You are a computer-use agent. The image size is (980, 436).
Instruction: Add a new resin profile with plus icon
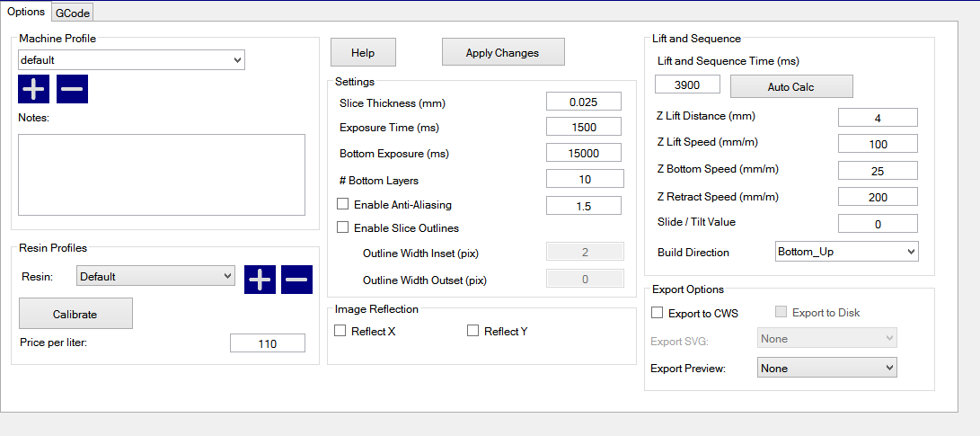coord(260,280)
